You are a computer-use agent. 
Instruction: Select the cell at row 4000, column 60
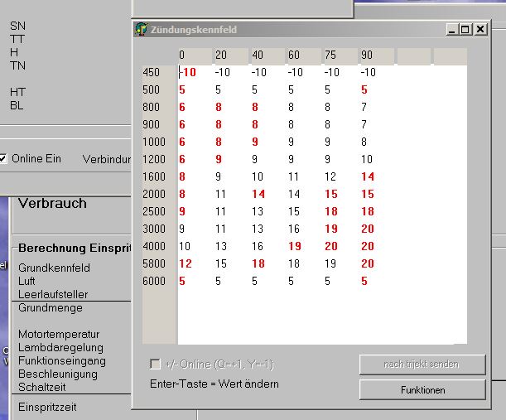tap(294, 246)
